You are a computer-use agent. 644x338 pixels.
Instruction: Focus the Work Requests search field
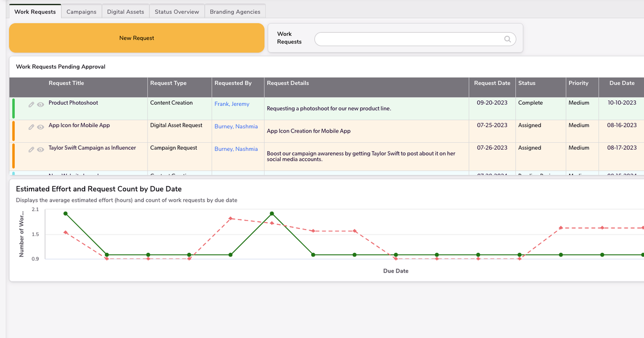[x=415, y=39]
